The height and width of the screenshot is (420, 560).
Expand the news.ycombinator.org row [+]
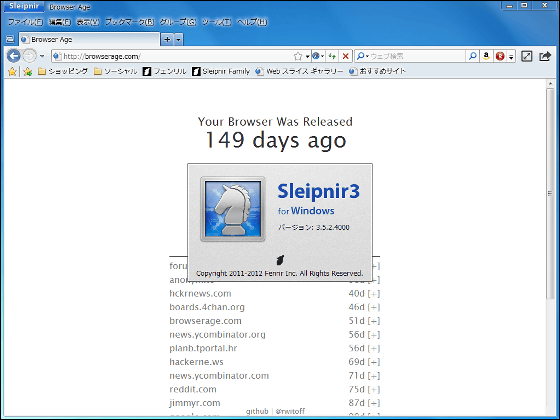click(374, 335)
